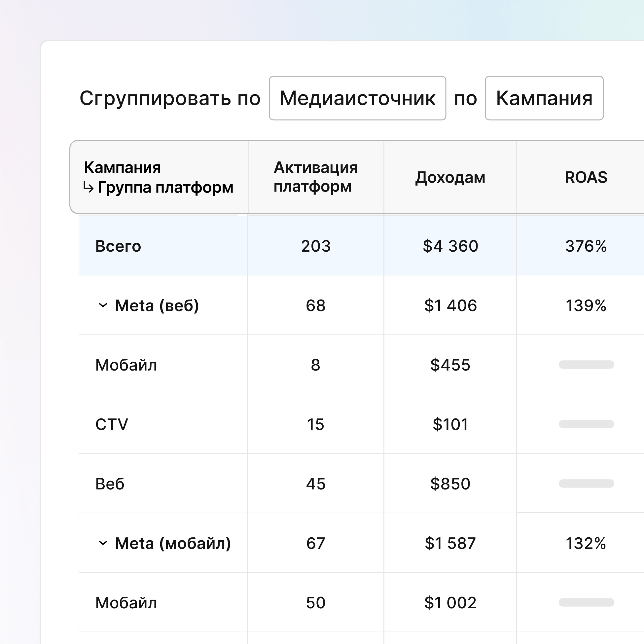Image resolution: width=644 pixels, height=644 pixels.
Task: Click the Мобайл row with $1 002 revenue
Action: 126,603
